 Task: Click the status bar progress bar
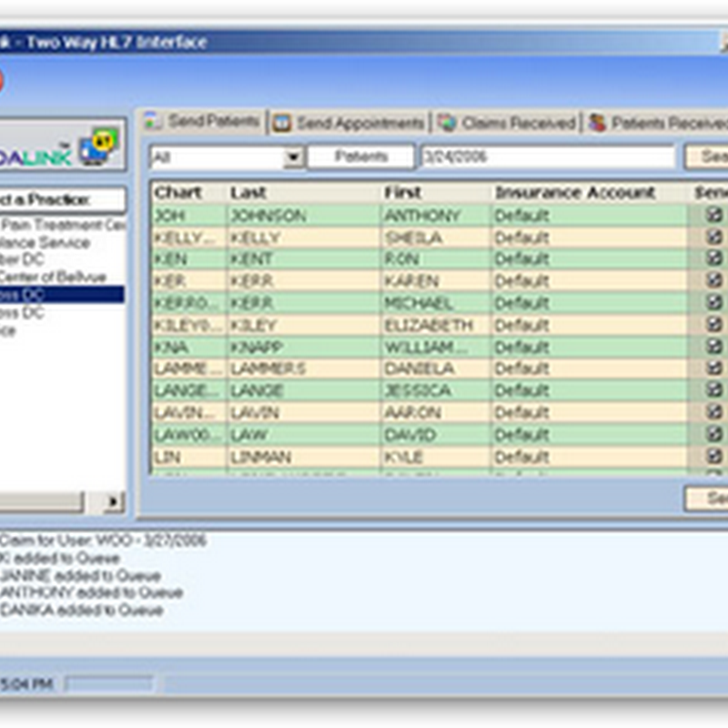[x=109, y=684]
